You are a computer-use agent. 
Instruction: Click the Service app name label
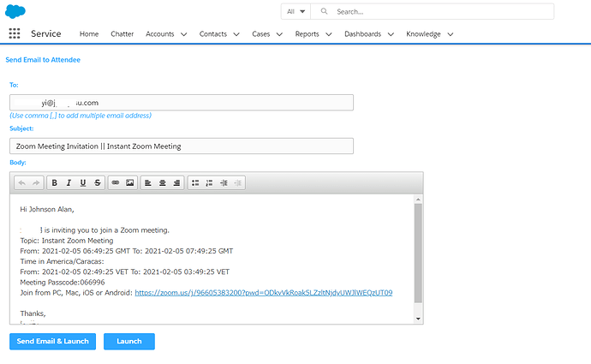coord(46,33)
